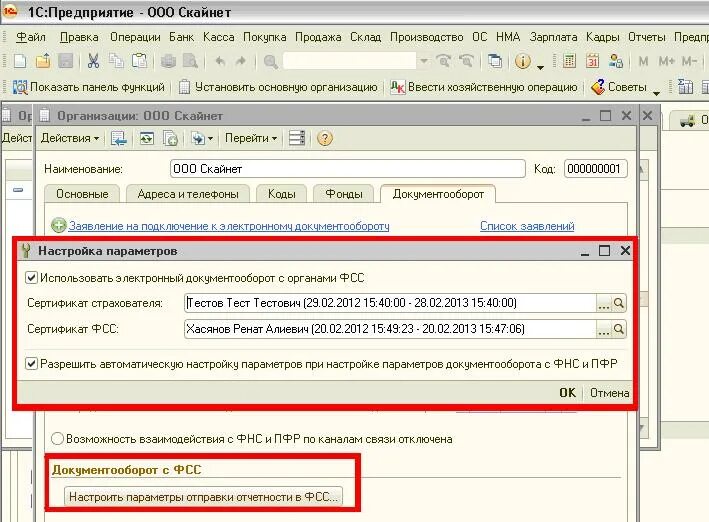The image size is (709, 522).
Task: Open the yellow info help icon
Action: (x=523, y=61)
